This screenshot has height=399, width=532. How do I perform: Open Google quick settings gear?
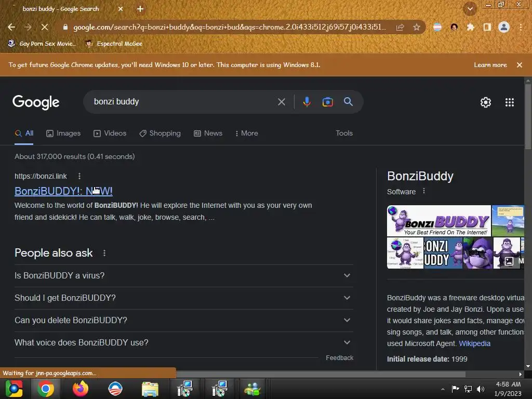click(486, 102)
